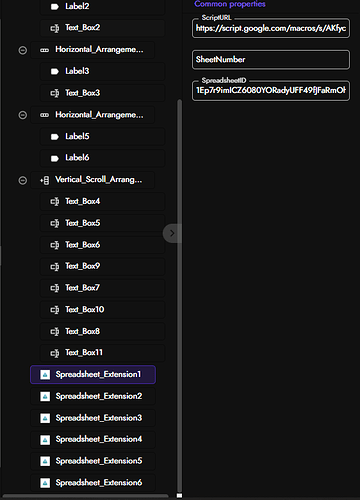Click the Text_Box9 textbox icon
The width and height of the screenshot is (360, 500).
[55, 267]
